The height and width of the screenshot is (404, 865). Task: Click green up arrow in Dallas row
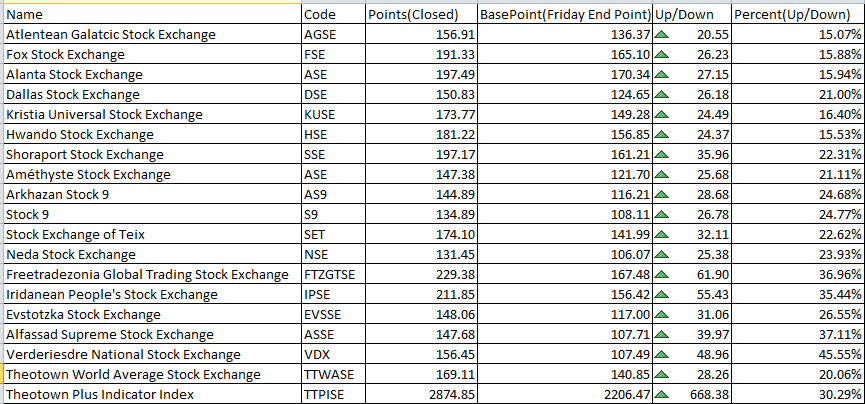(x=662, y=95)
